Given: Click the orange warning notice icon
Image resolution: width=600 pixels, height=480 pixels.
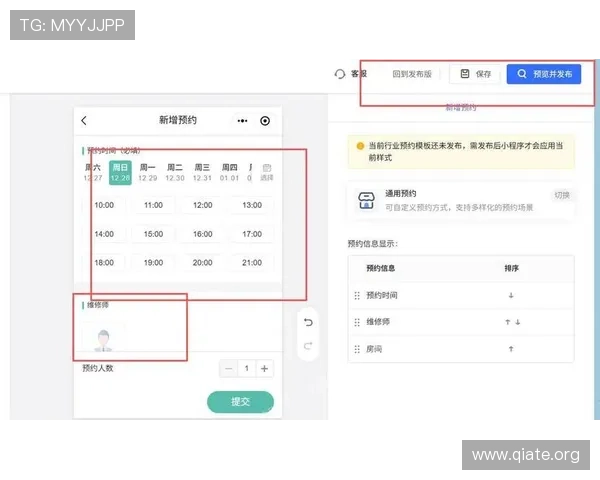Looking at the screenshot, I should [360, 146].
